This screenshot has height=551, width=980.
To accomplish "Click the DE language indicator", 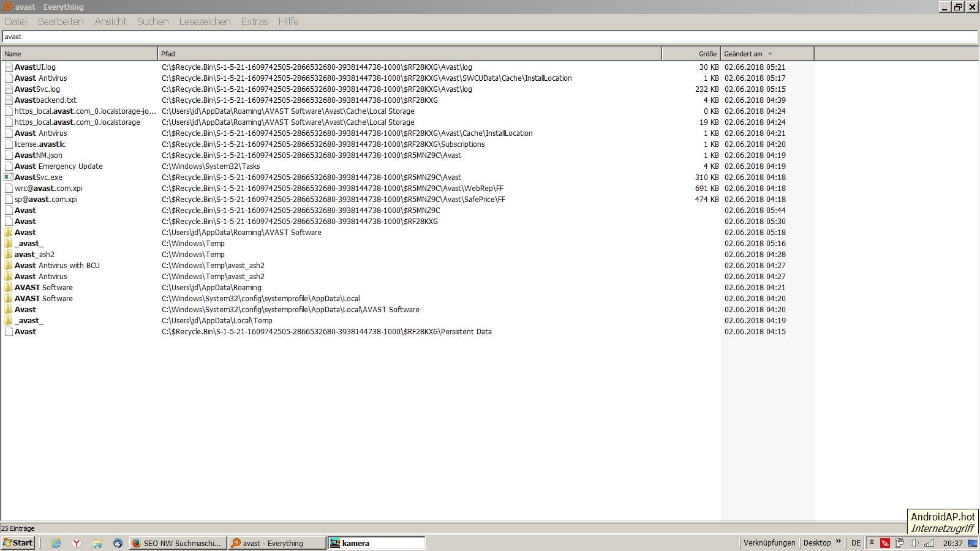I will coord(856,543).
